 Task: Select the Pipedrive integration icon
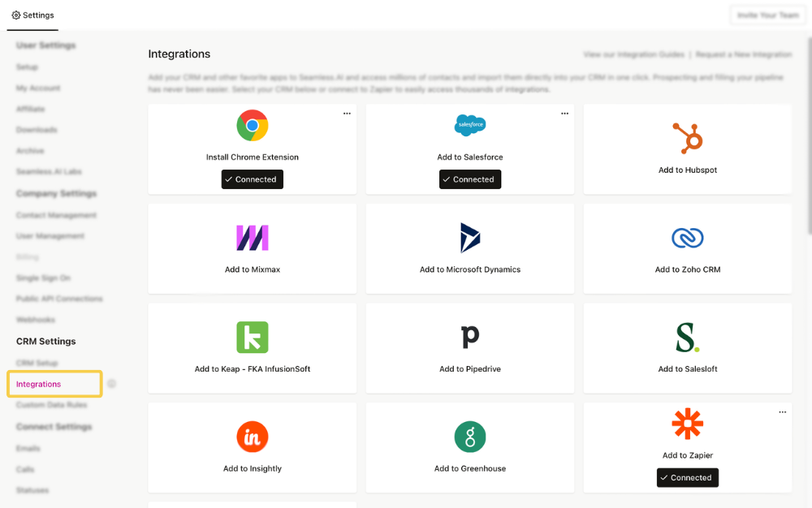[469, 337]
